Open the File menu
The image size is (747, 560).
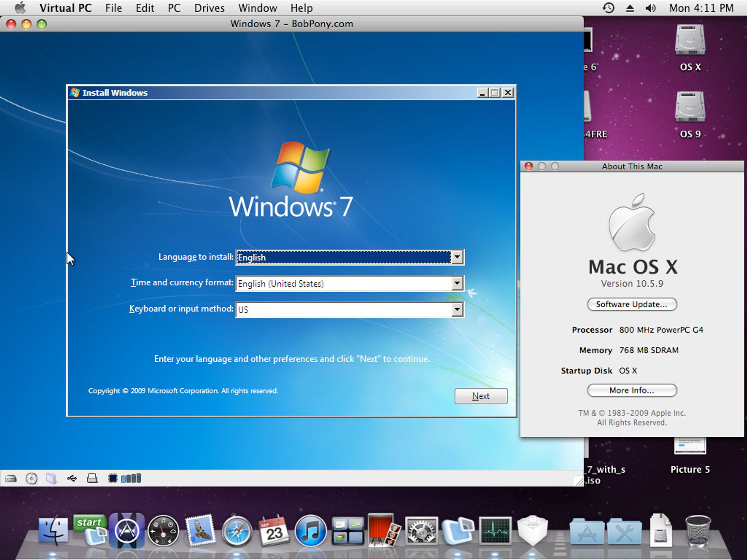click(114, 8)
